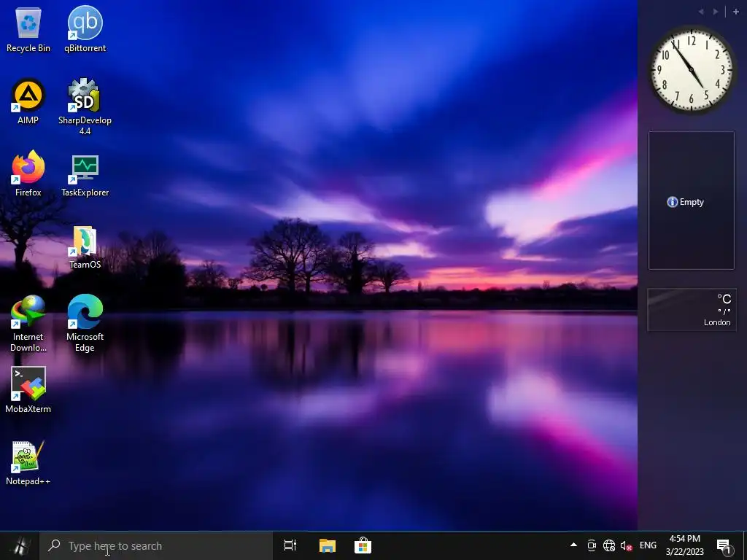
Task: Click the Meet Now tray icon
Action: coord(592,545)
